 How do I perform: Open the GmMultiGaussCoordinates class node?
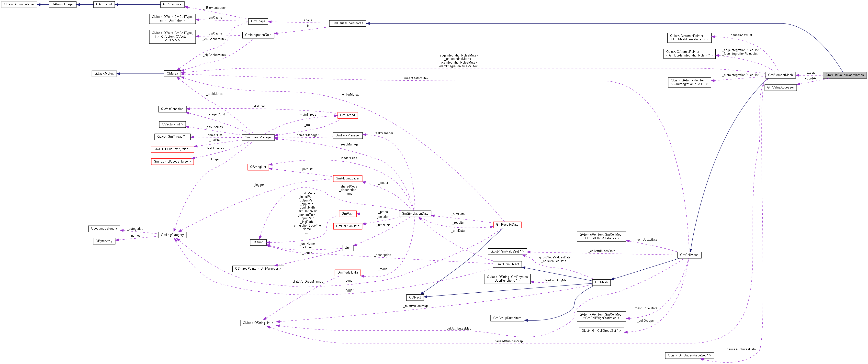tap(845, 75)
